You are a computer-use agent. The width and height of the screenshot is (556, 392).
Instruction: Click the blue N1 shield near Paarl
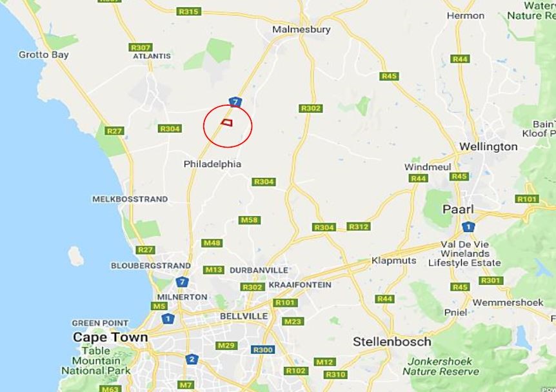pos(468,226)
